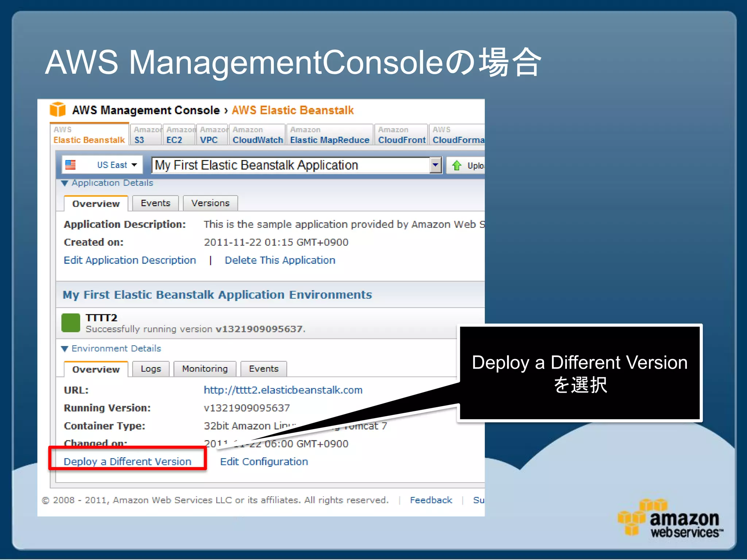Screen dimensions: 747x560
Task: Click Edit Application Description link
Action: (130, 260)
